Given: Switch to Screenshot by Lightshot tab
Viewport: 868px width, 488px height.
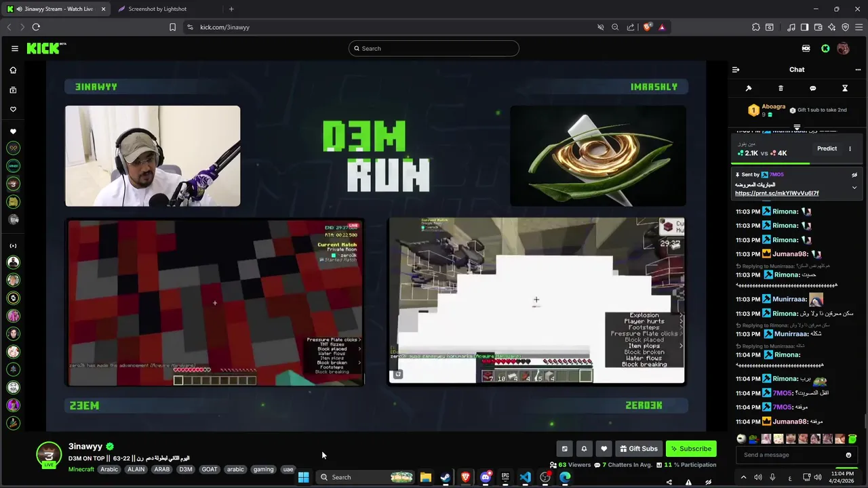Looking at the screenshot, I should (x=157, y=9).
